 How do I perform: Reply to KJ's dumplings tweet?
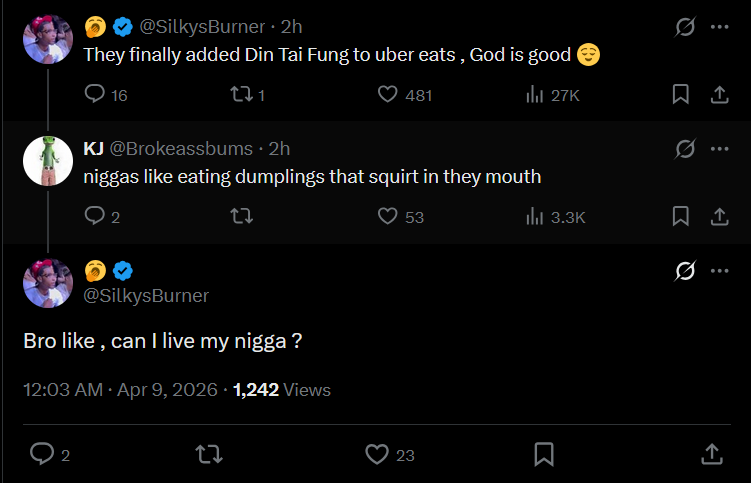tap(95, 216)
